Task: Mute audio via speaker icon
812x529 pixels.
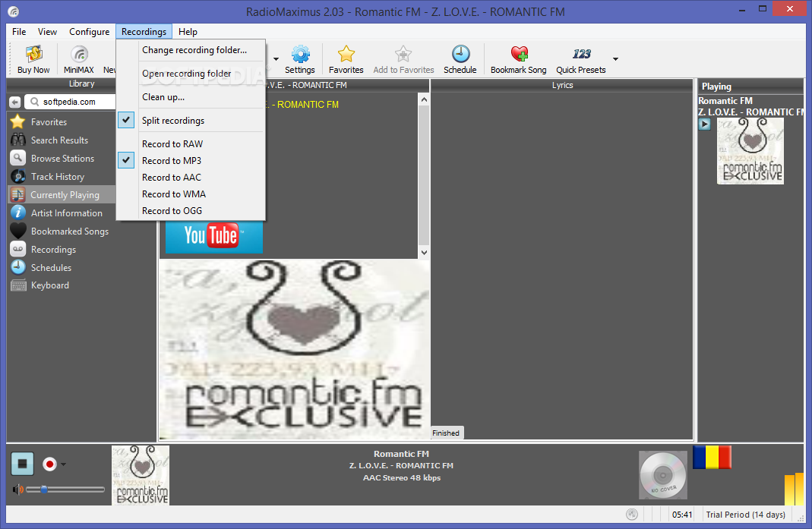Action: click(x=17, y=489)
